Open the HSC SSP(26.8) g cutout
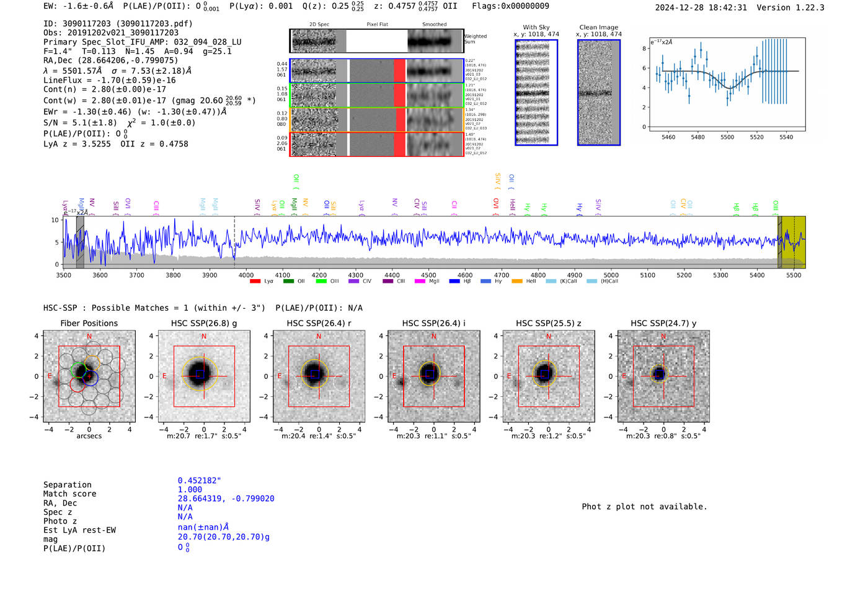The width and height of the screenshot is (868, 591). (204, 376)
